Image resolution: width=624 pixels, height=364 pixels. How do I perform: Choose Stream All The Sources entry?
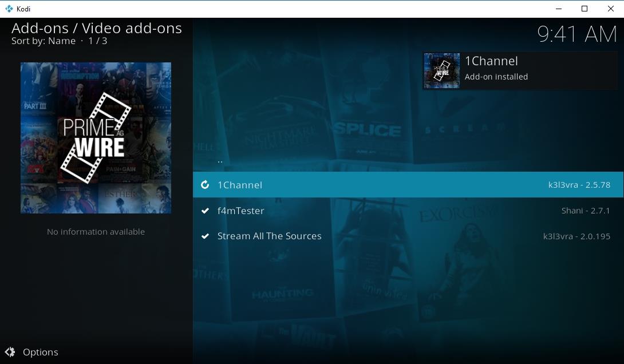(269, 236)
